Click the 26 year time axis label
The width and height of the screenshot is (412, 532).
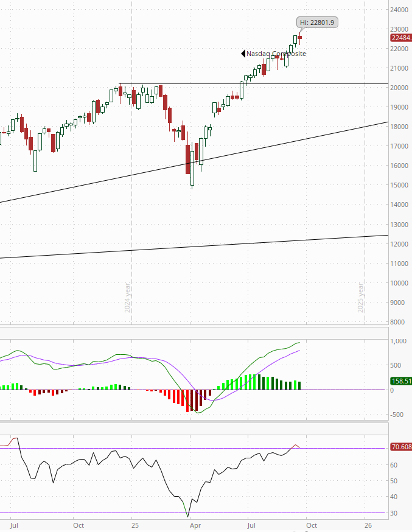pyautogui.click(x=368, y=525)
